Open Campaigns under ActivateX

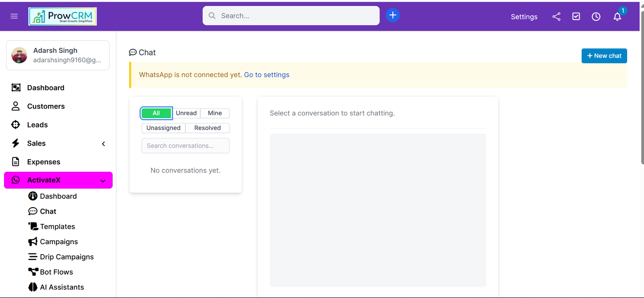pyautogui.click(x=59, y=242)
